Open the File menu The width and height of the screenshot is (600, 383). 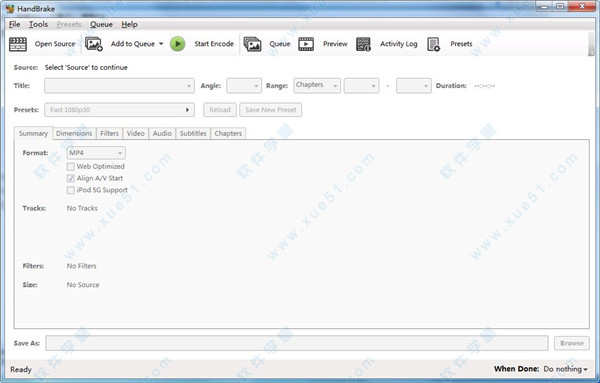pos(15,24)
